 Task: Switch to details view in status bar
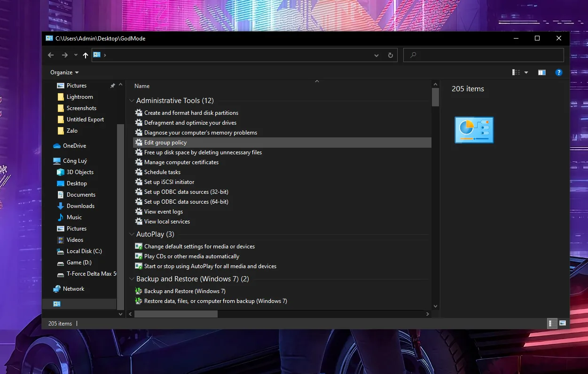[552, 323]
